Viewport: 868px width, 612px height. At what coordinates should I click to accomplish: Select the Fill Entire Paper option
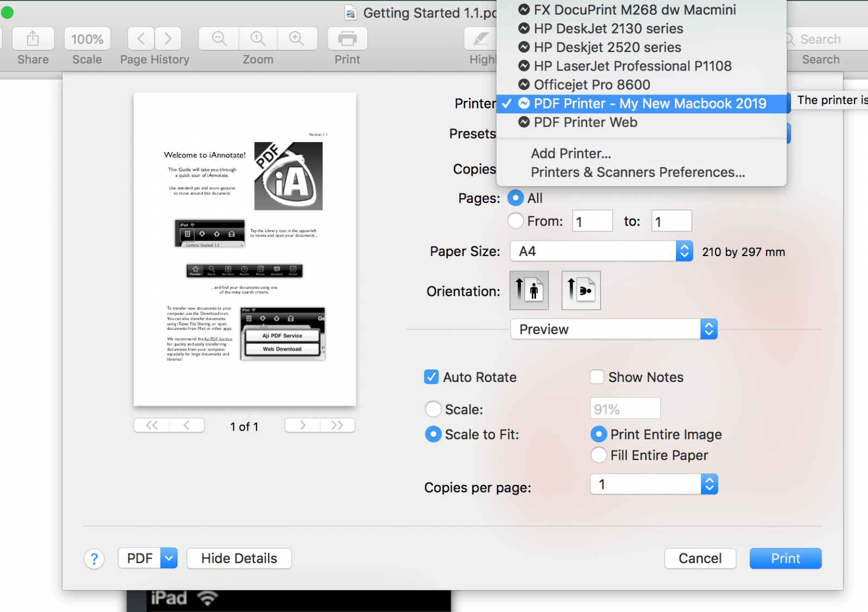tap(598, 455)
